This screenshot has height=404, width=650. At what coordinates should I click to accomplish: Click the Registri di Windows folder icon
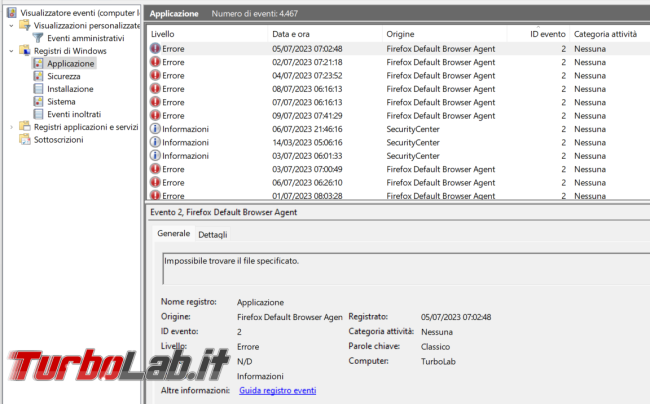[x=25, y=51]
